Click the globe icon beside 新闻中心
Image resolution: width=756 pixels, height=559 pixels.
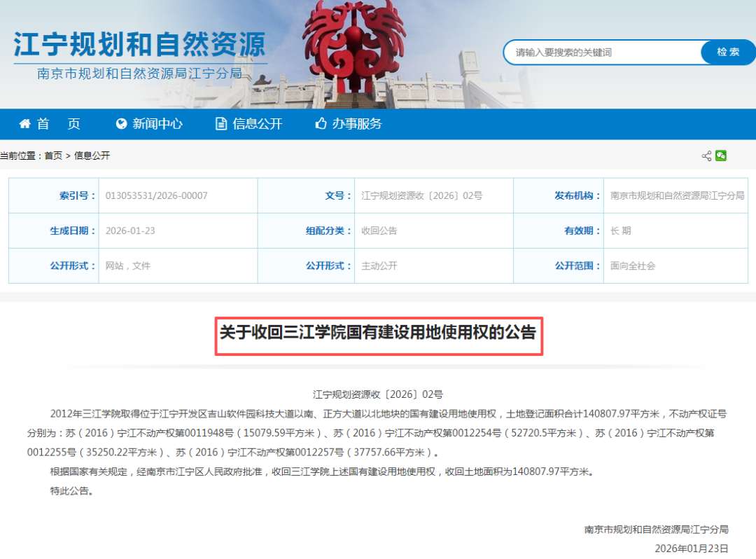tap(123, 124)
